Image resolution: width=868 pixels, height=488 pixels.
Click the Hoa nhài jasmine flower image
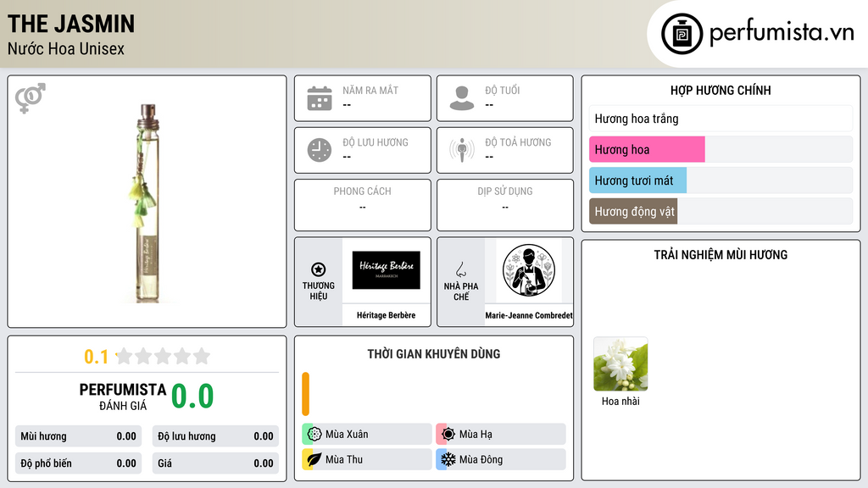click(620, 364)
